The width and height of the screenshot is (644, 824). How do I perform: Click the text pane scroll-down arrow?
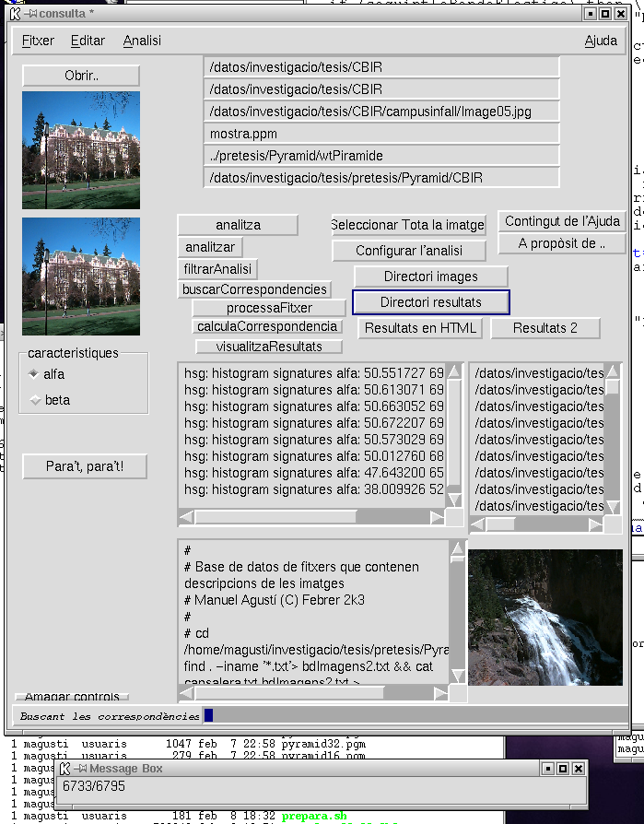[x=458, y=676]
